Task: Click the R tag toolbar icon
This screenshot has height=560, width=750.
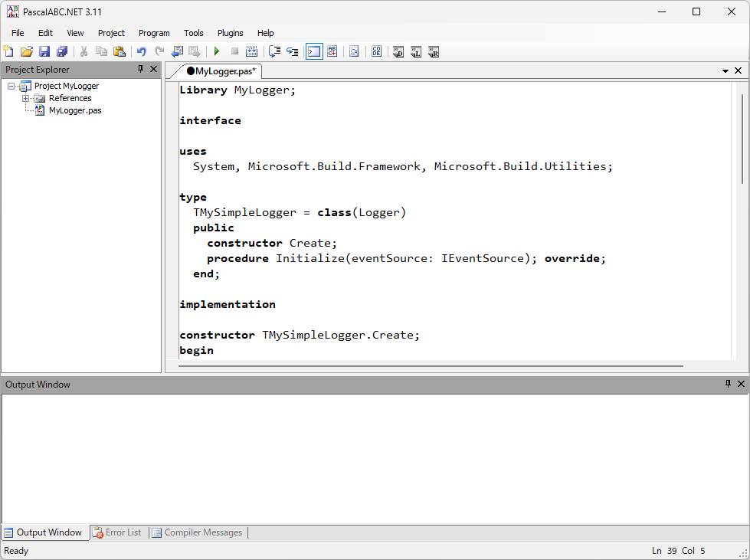Action: pos(434,51)
